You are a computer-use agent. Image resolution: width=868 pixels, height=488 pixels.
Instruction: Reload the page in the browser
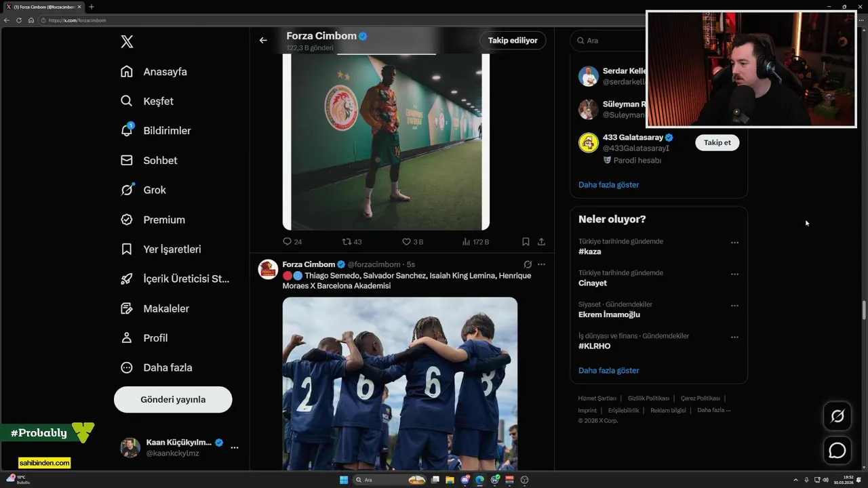click(x=19, y=20)
